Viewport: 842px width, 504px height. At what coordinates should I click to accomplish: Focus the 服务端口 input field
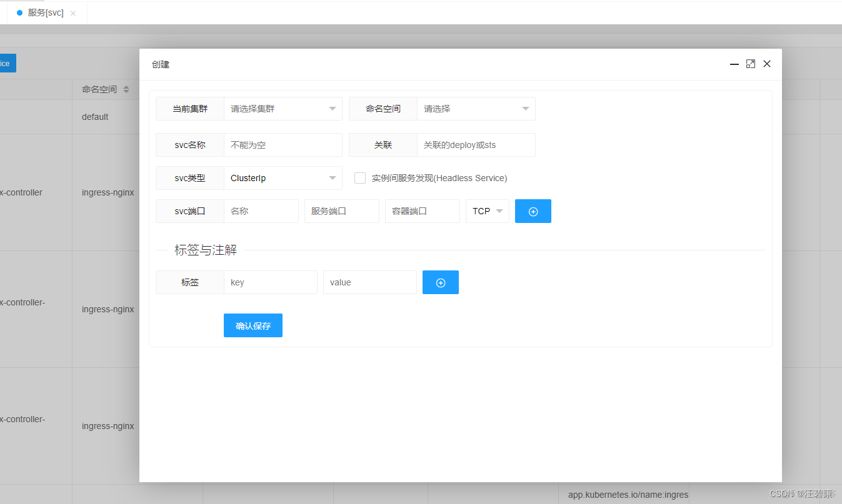pyautogui.click(x=342, y=211)
